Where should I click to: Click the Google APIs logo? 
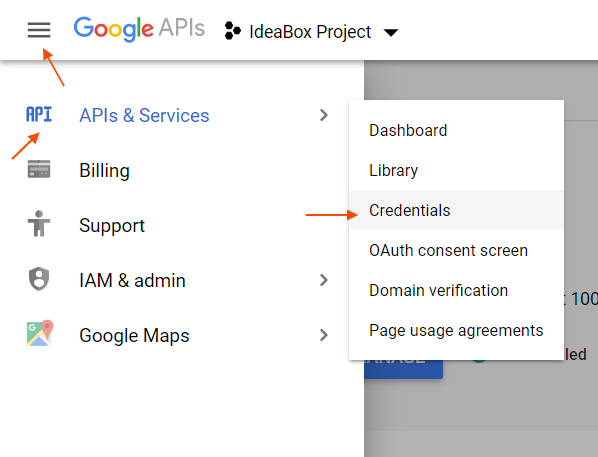click(x=139, y=29)
